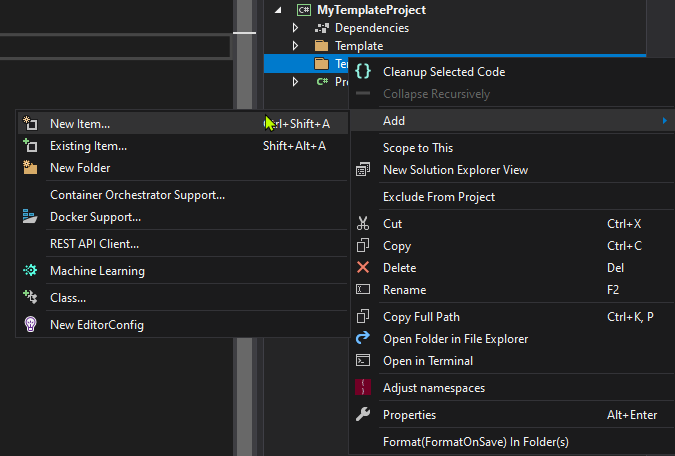Choose Delete from context menu

[x=512, y=267]
